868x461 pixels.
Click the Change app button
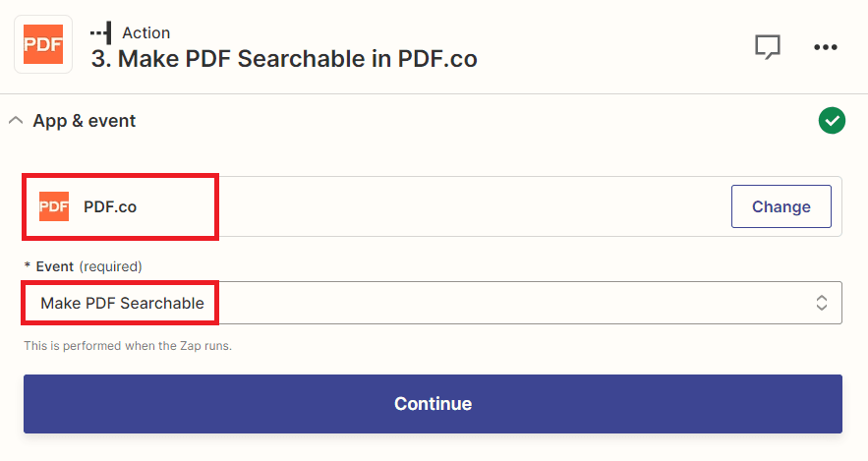tap(781, 206)
